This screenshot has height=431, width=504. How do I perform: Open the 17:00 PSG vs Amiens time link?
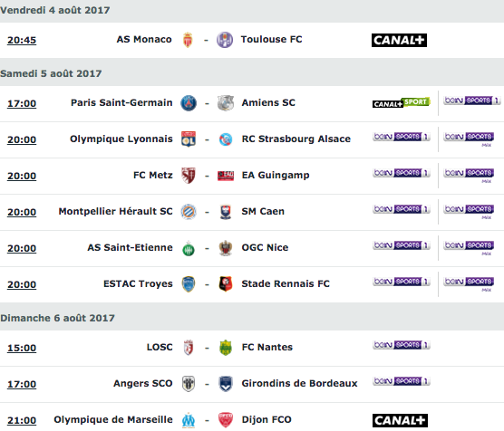[x=22, y=103]
